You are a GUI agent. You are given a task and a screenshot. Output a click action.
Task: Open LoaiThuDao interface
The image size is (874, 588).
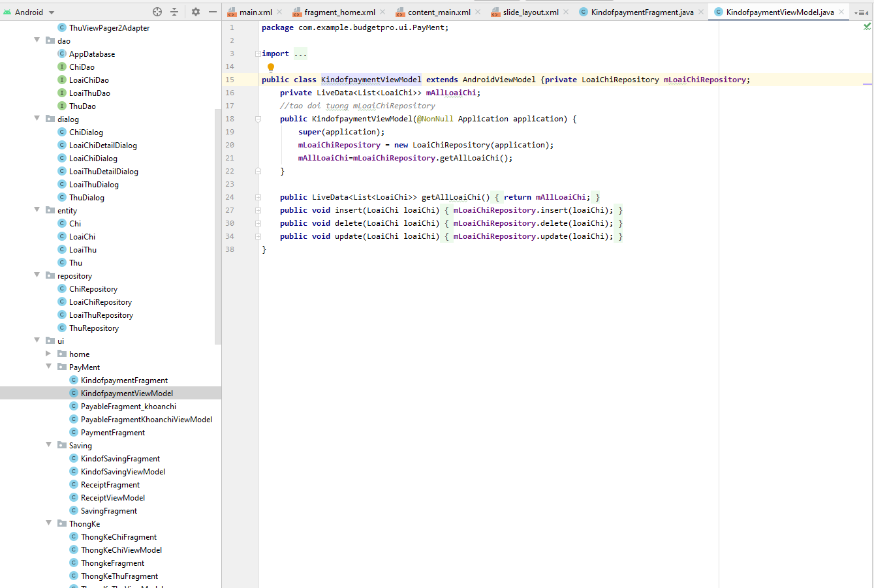(89, 93)
